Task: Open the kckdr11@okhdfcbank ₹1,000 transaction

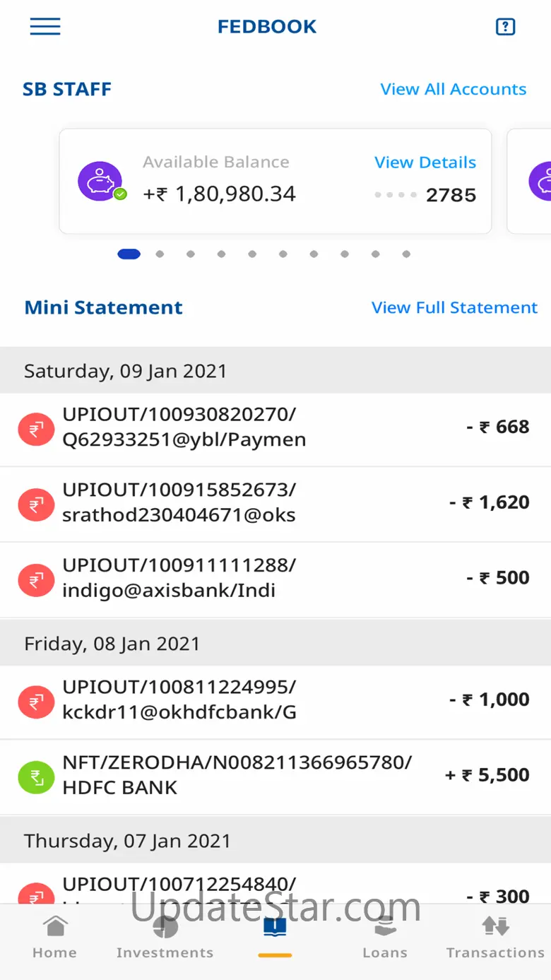Action: coord(275,701)
